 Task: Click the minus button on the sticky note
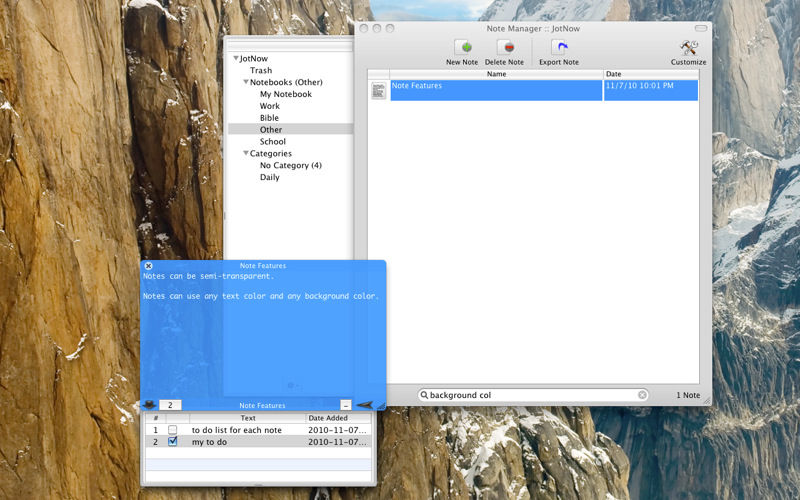(345, 405)
